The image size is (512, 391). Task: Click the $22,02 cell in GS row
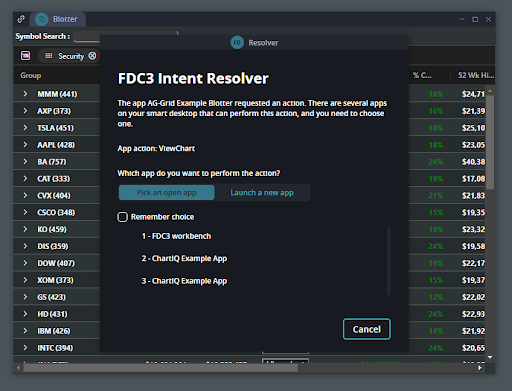(473, 297)
